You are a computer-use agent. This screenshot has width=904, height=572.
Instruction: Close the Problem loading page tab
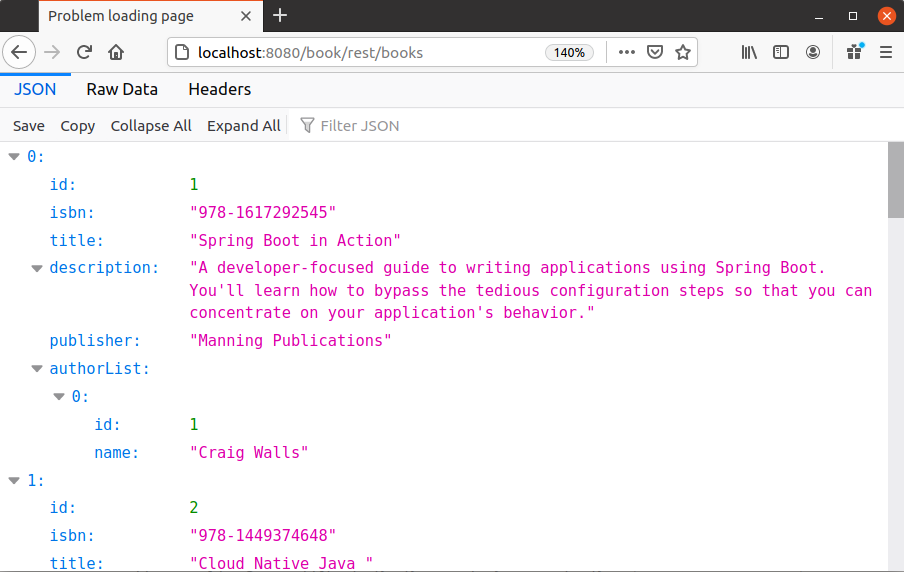(246, 16)
